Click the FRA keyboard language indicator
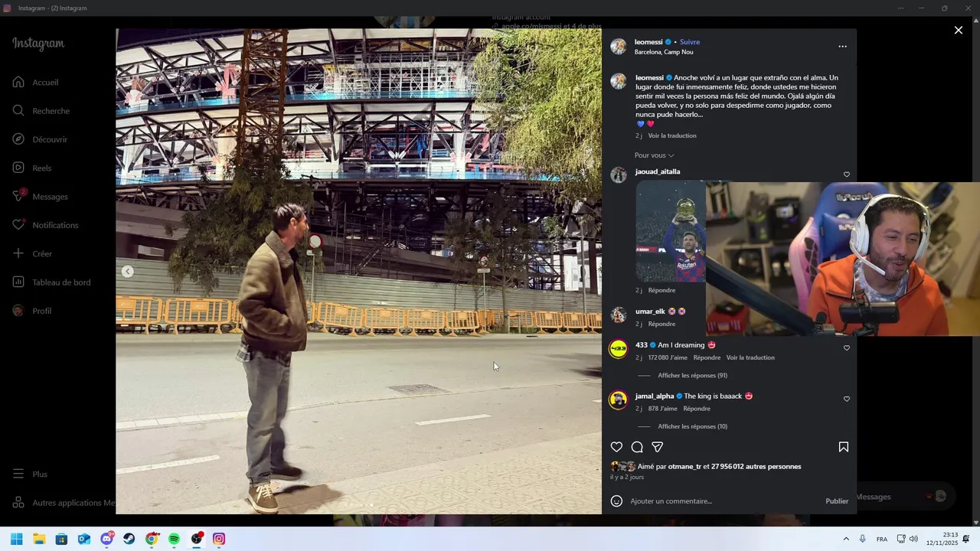This screenshot has width=980, height=551. coord(882,539)
